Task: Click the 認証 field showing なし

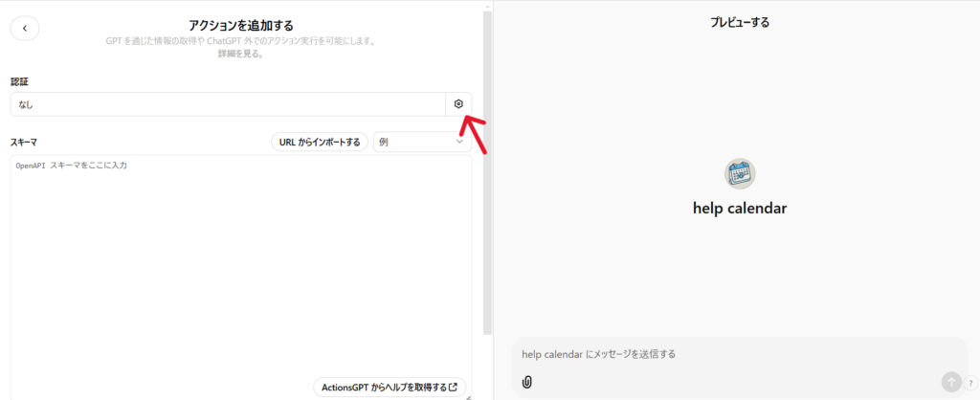Action: click(x=228, y=104)
